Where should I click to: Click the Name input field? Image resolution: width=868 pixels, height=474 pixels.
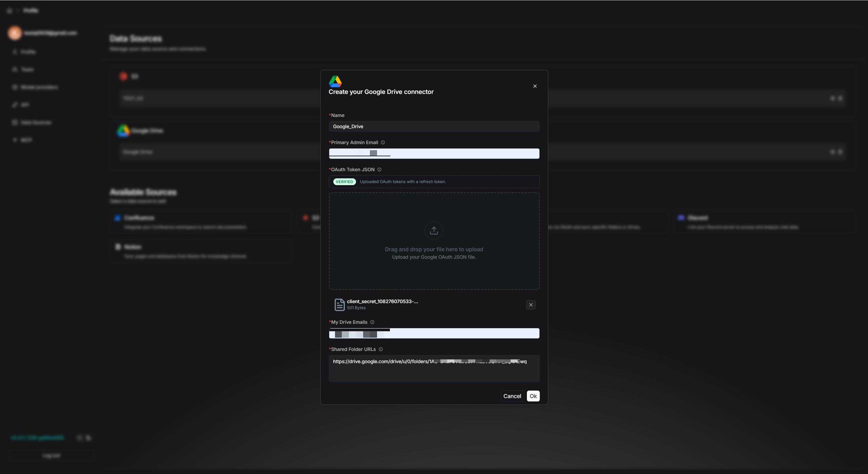434,126
